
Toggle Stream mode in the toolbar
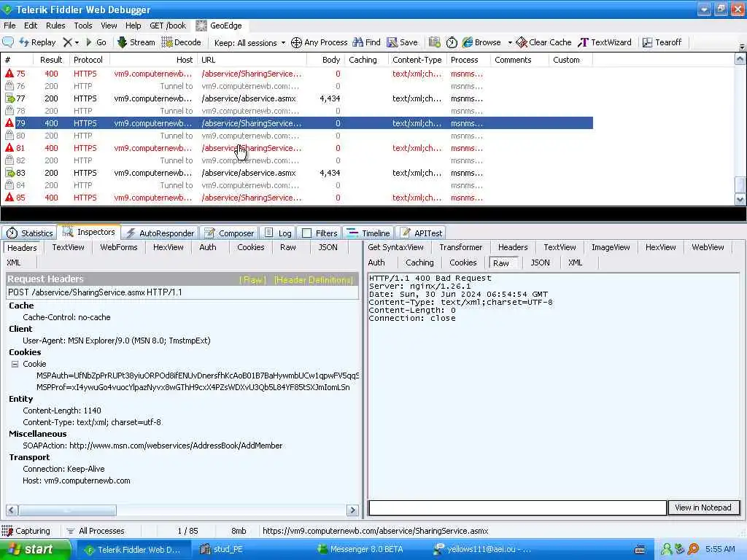click(136, 42)
